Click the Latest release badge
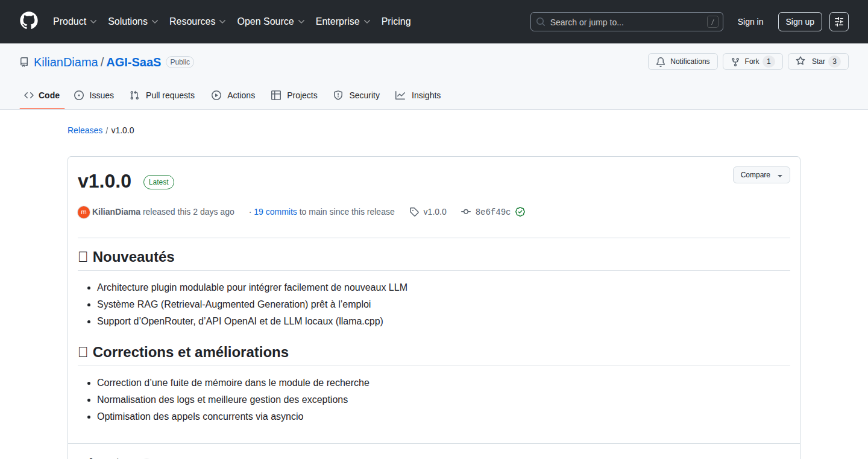This screenshot has height=459, width=868. coord(159,182)
